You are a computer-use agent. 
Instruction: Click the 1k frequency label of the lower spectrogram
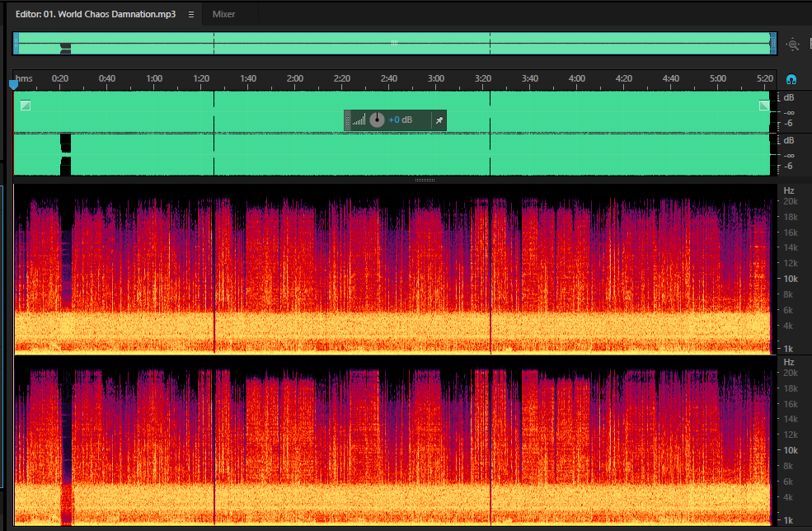coord(787,520)
